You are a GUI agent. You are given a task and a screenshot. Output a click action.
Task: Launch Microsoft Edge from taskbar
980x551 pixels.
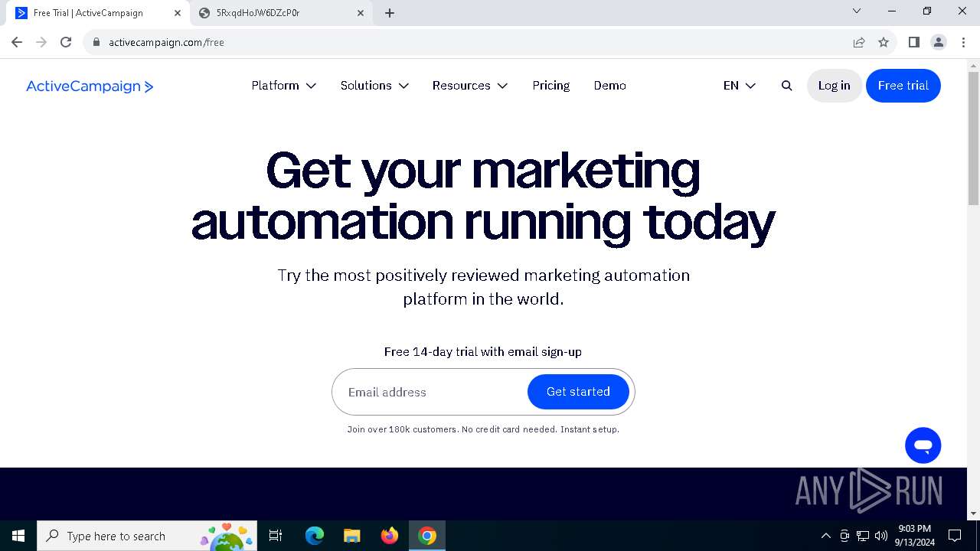click(x=314, y=536)
